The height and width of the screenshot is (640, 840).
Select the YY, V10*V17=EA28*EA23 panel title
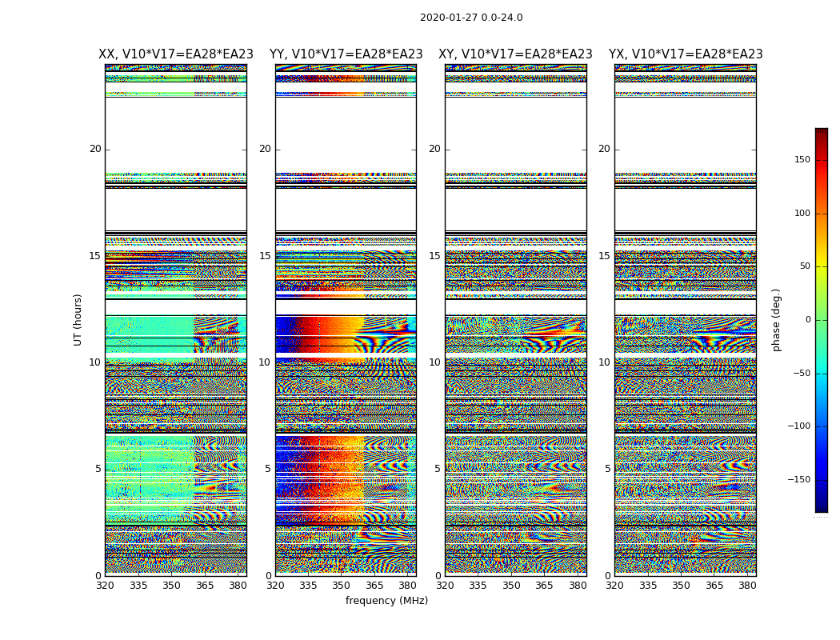346,54
